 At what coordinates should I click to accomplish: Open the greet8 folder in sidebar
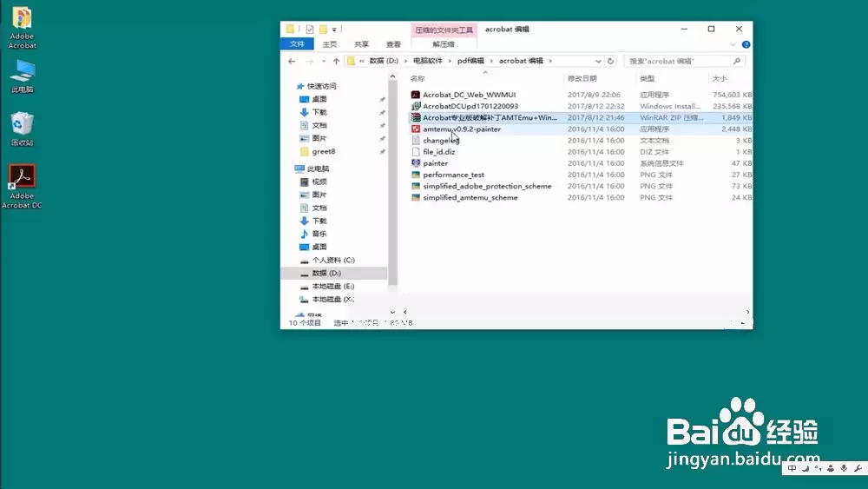(x=323, y=152)
